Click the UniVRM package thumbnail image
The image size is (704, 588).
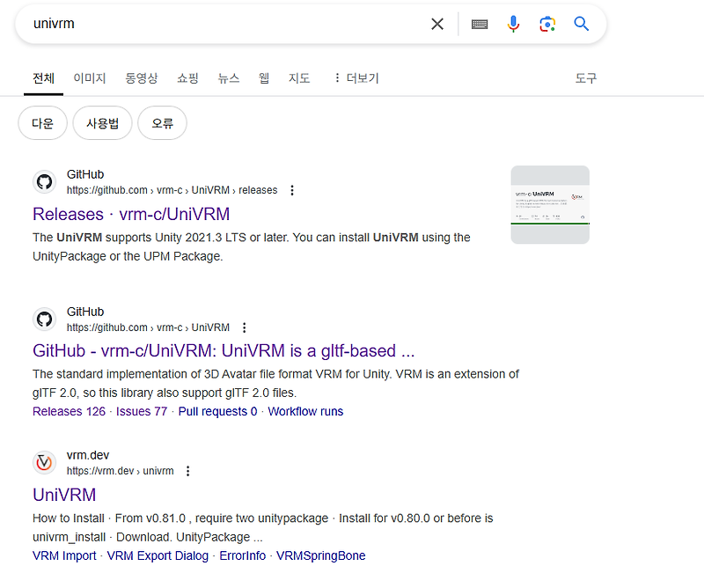[550, 203]
